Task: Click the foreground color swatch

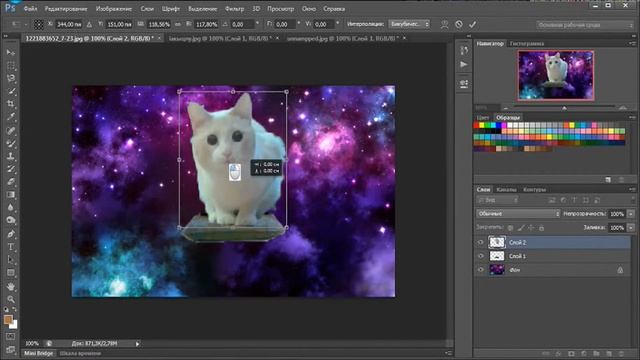Action: (8, 319)
